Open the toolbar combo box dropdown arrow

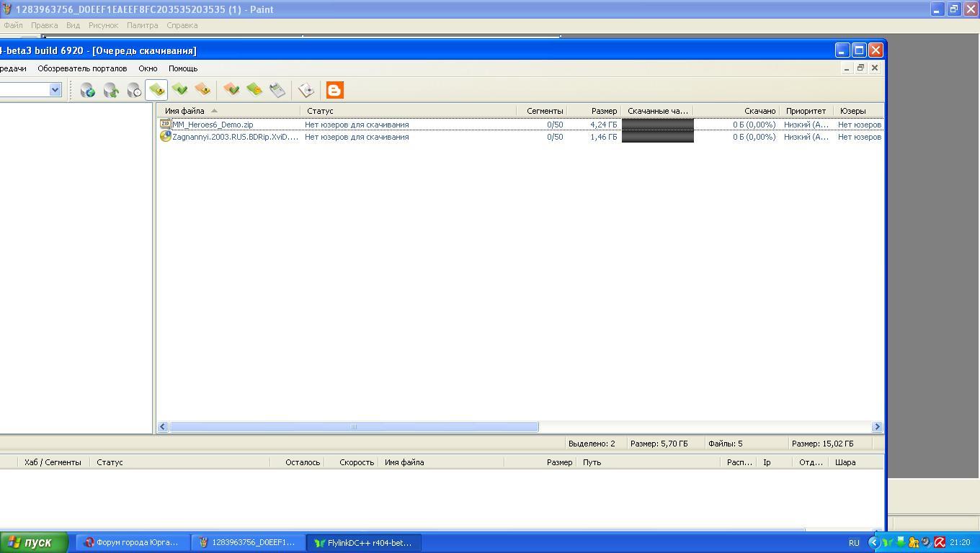(x=55, y=90)
